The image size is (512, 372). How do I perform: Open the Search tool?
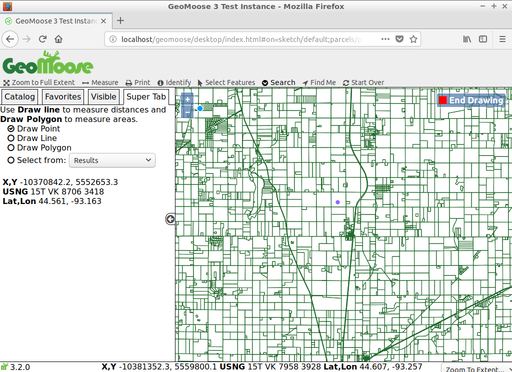tap(279, 82)
